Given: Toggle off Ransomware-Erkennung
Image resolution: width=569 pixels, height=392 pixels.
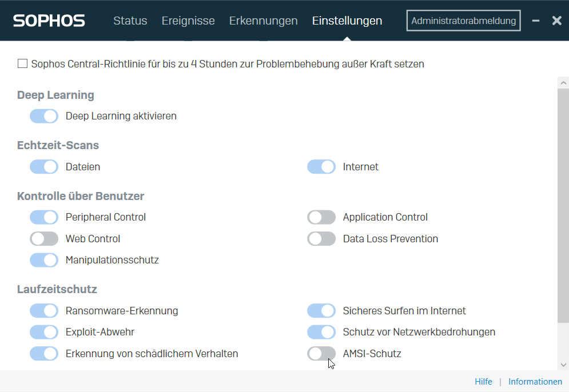Looking at the screenshot, I should pyautogui.click(x=43, y=310).
